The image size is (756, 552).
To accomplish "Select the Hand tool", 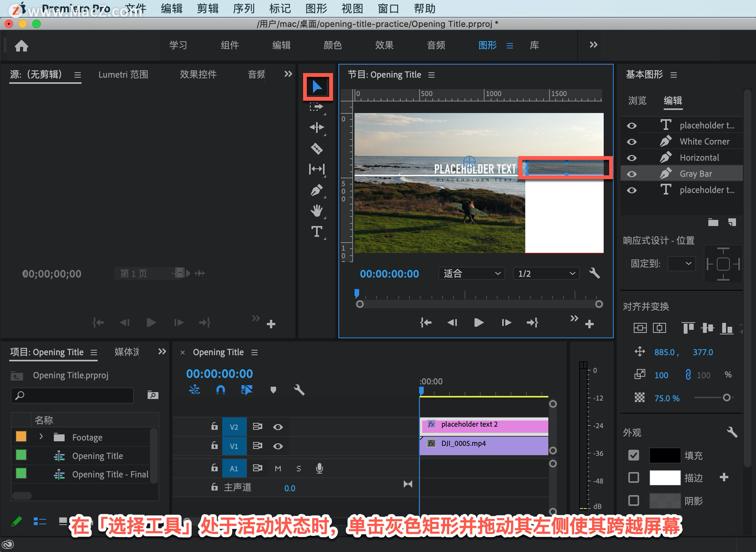I will point(317,211).
